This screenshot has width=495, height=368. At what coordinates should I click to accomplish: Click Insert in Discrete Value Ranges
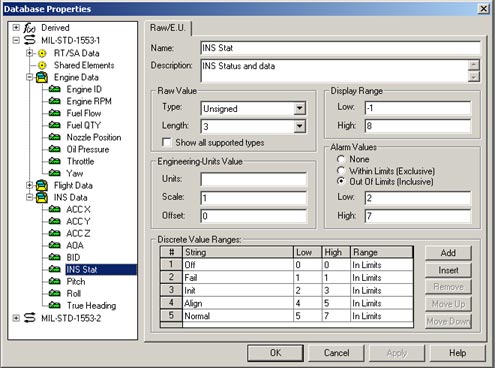(x=448, y=270)
